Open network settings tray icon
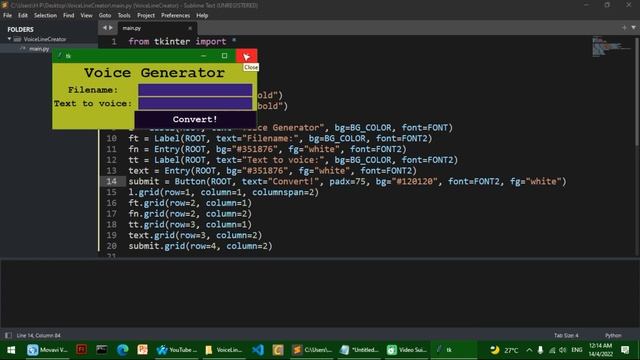 552,350
